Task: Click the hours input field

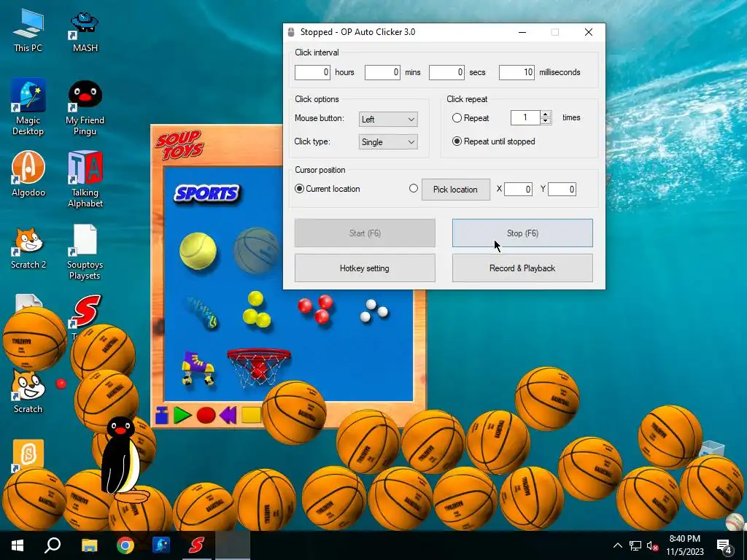Action: (x=312, y=72)
